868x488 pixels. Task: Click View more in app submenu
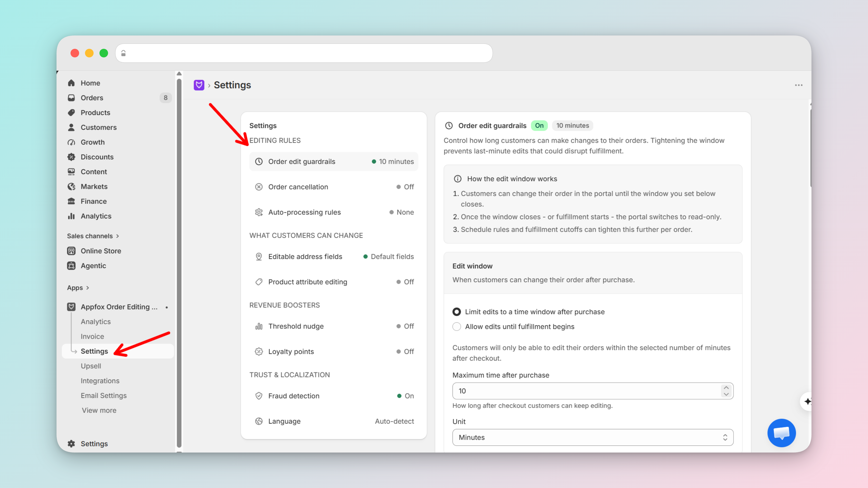pos(99,411)
